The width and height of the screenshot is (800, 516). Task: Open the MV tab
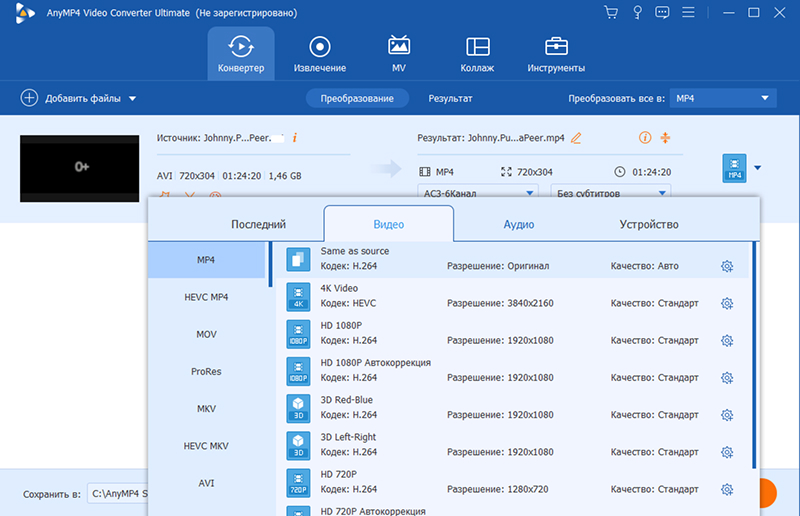pos(398,54)
